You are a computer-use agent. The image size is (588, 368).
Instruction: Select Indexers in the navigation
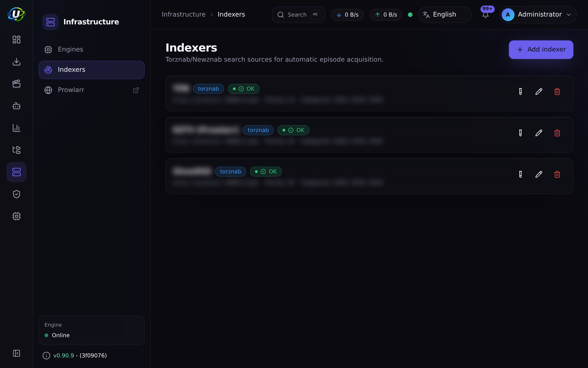[x=92, y=70]
